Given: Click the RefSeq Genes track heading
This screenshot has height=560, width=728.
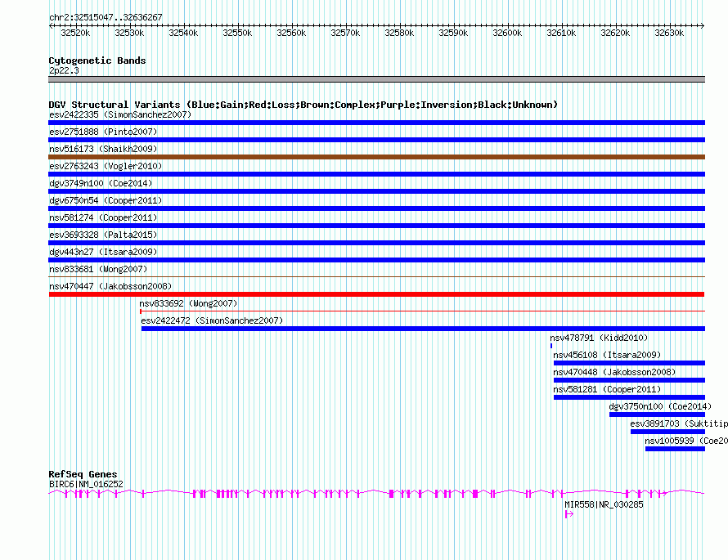Looking at the screenshot, I should [x=83, y=474].
